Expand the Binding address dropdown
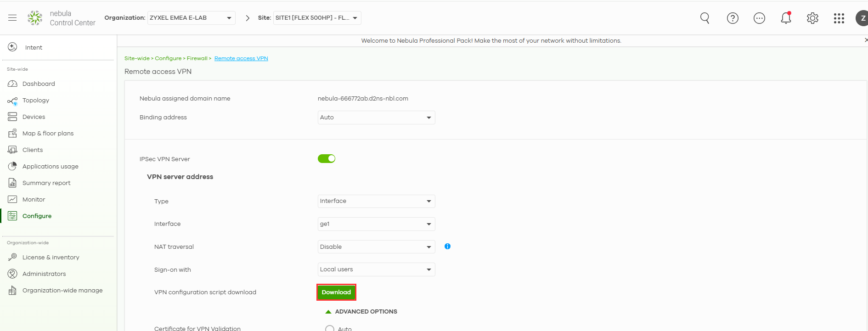Image resolution: width=868 pixels, height=331 pixels. (376, 118)
